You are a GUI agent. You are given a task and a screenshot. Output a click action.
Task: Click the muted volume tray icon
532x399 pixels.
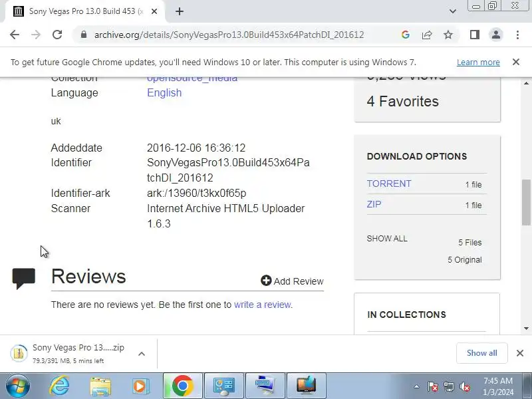464,386
